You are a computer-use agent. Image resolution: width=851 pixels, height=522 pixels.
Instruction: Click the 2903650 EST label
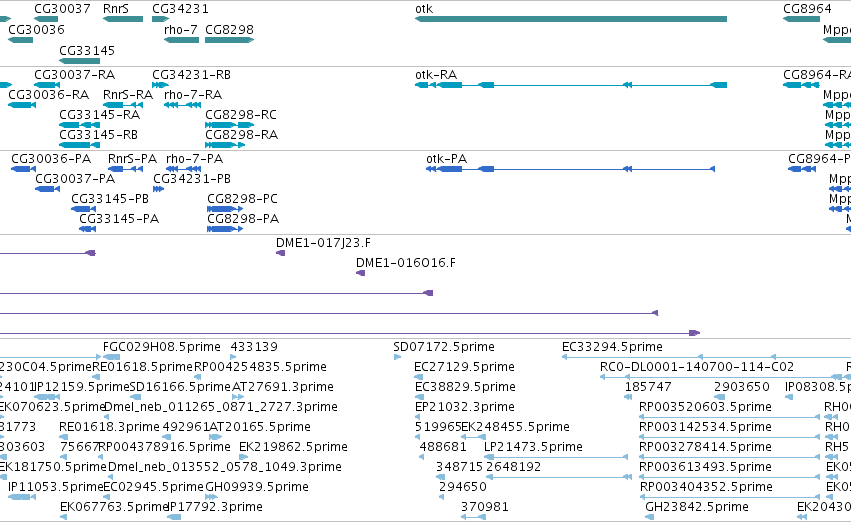742,387
